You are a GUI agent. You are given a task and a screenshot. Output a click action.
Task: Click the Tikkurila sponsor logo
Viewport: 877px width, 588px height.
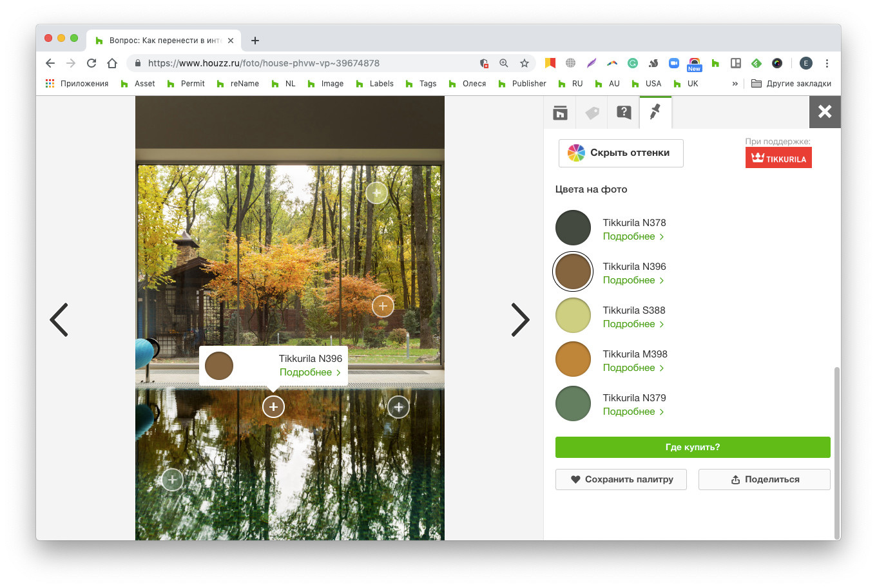(778, 158)
